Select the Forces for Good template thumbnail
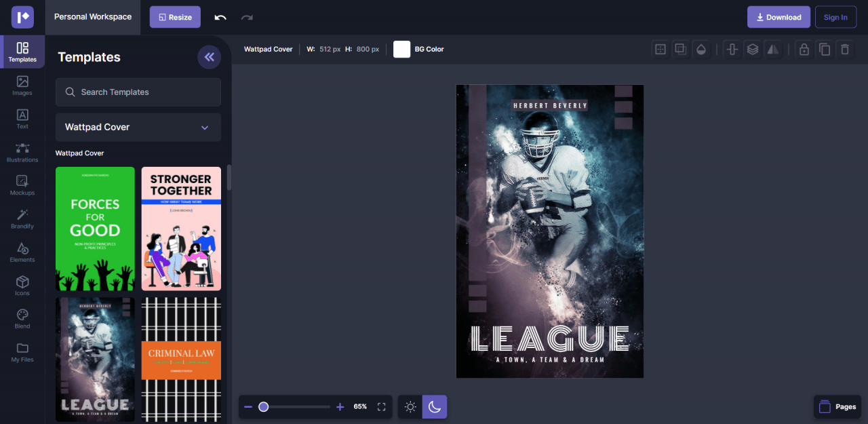The width and height of the screenshot is (868, 424). pos(95,229)
